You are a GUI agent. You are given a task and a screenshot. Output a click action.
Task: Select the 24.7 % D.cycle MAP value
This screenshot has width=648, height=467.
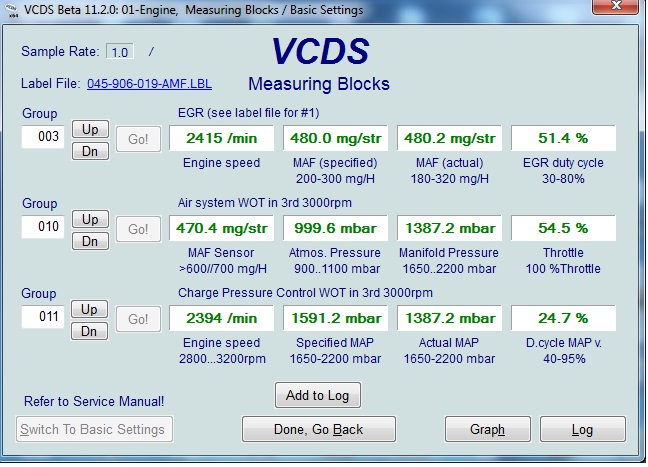click(563, 318)
